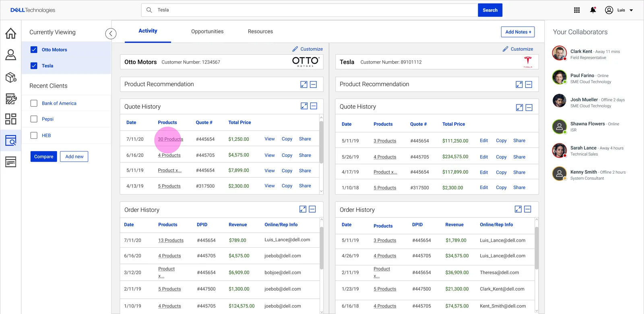Open the Home icon in sidebar

pyautogui.click(x=11, y=33)
